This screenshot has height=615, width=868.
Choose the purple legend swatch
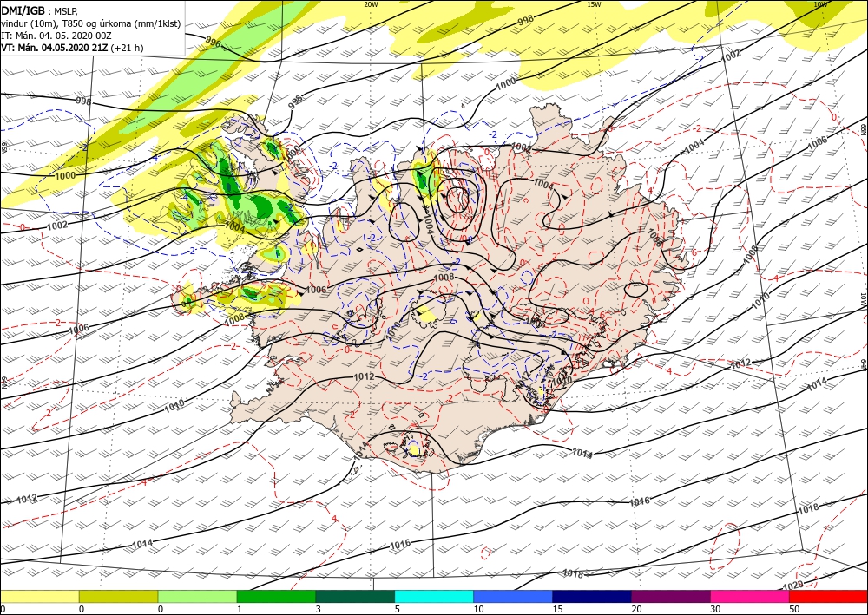tap(671, 596)
